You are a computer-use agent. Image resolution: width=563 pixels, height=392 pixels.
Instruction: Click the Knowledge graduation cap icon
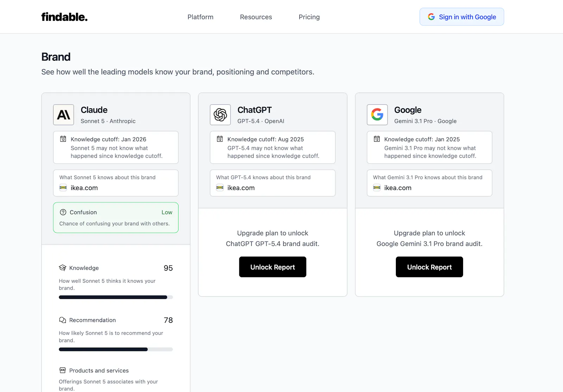(x=63, y=268)
